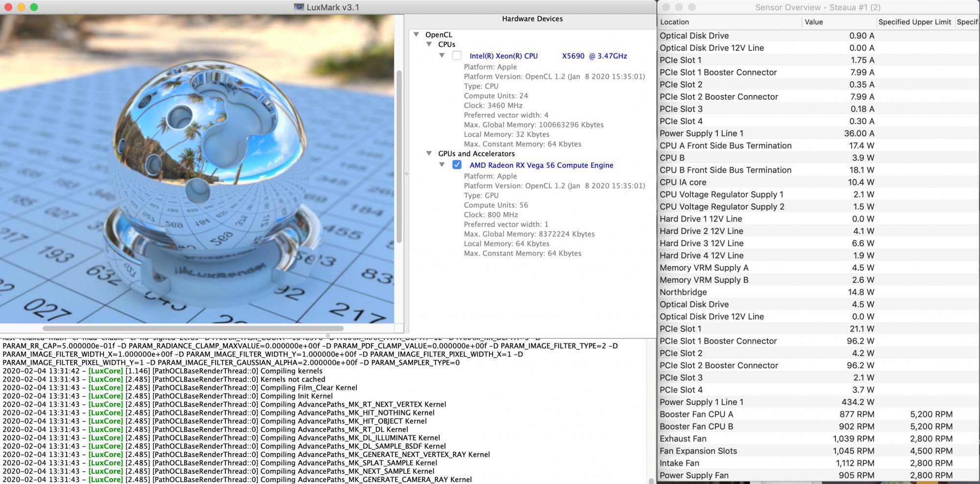Screen dimensions: 980x484
Task: Select Memory VRM Supply B row
Action: pyautogui.click(x=818, y=280)
